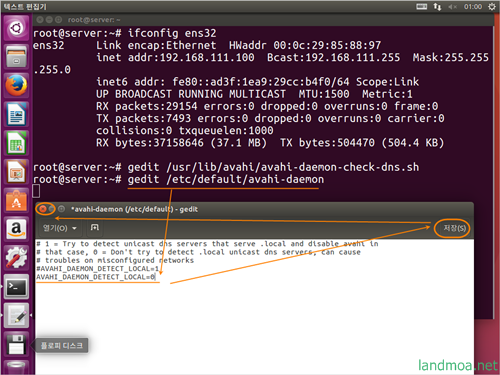Image resolution: width=500 pixels, height=375 pixels.
Task: Open LibreOffice Writer from dock
Action: [x=16, y=114]
